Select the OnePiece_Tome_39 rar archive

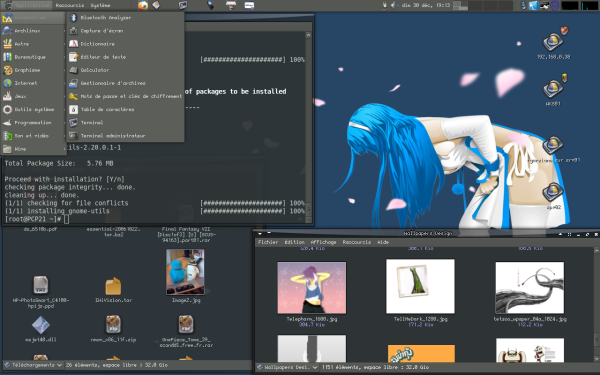click(186, 324)
